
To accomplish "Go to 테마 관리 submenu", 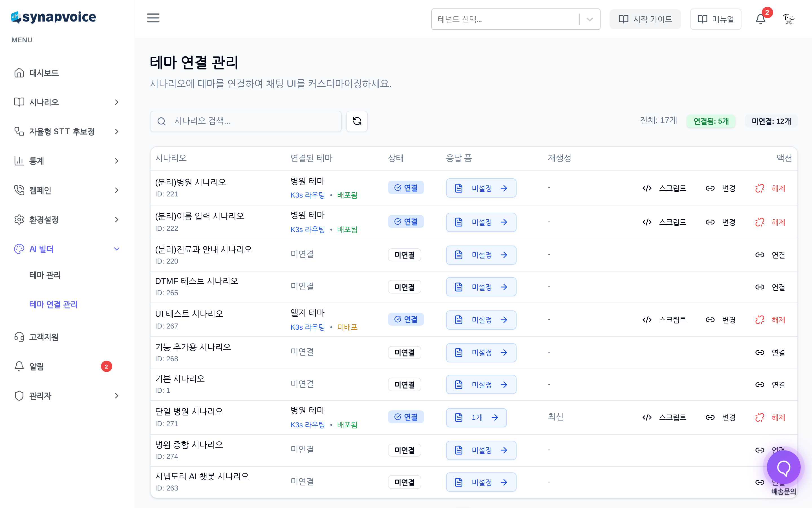I will [45, 275].
